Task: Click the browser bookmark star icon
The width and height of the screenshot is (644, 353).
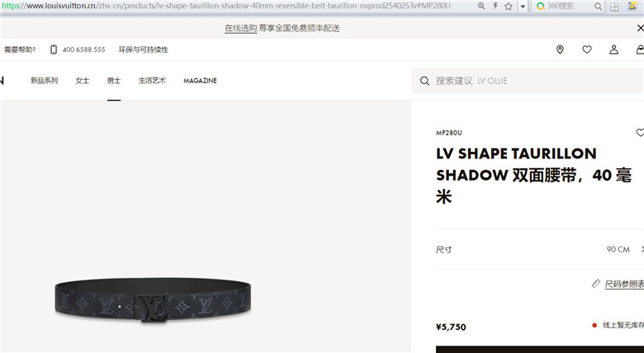Action: (509, 6)
